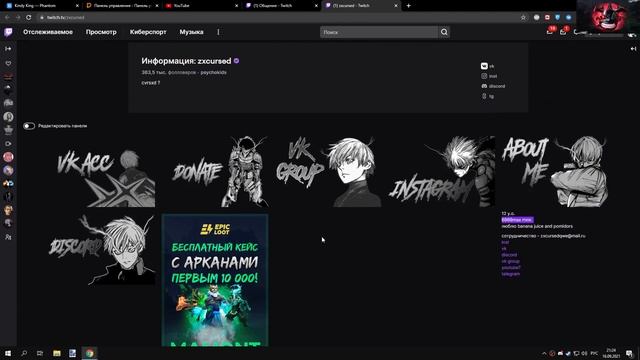
Task: Open the Киберспорт navigation item
Action: coord(148,32)
